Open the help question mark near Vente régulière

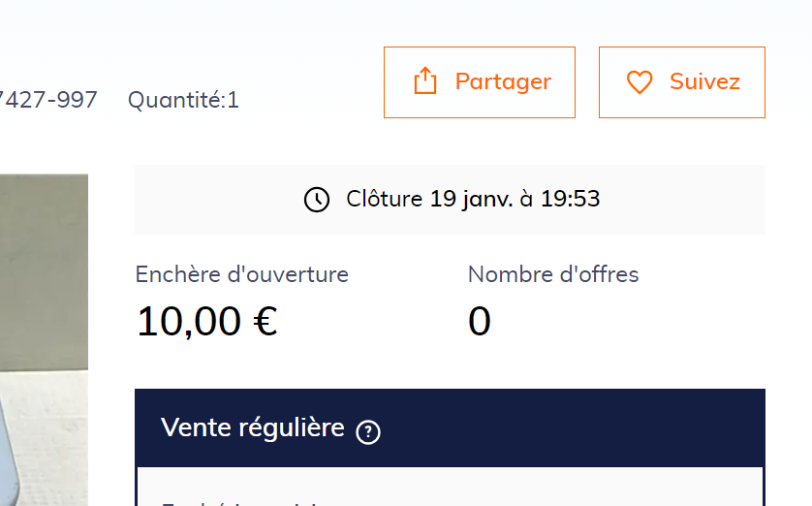368,431
